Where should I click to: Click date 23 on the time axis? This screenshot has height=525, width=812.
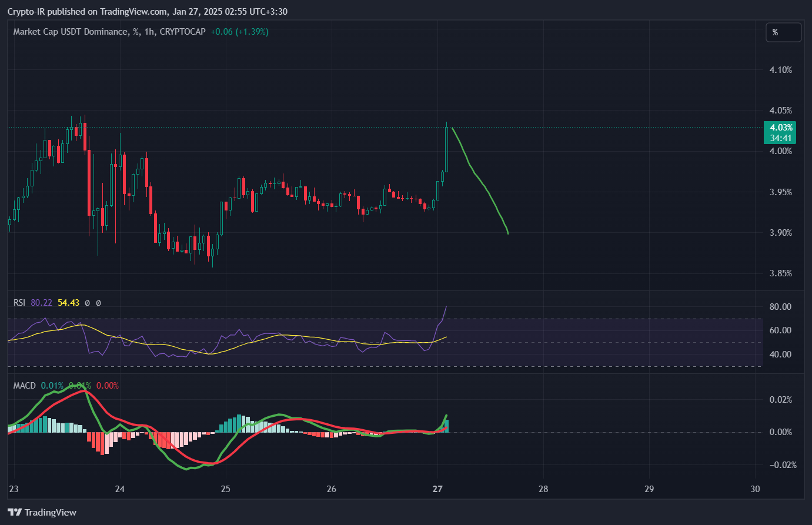pyautogui.click(x=14, y=489)
